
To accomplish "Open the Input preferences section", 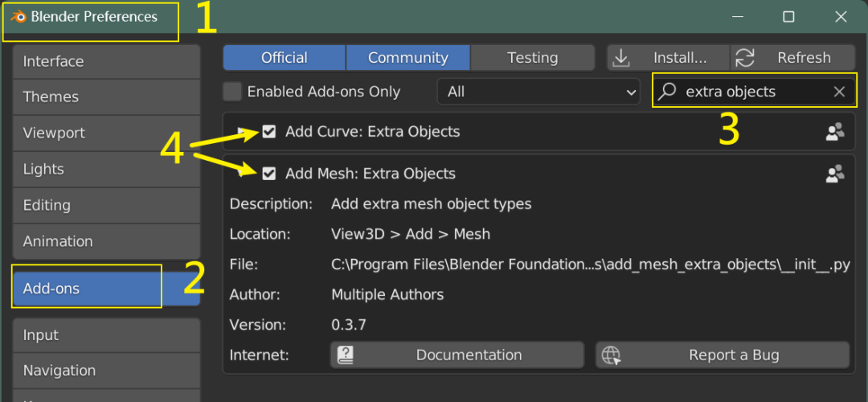I will click(x=106, y=335).
